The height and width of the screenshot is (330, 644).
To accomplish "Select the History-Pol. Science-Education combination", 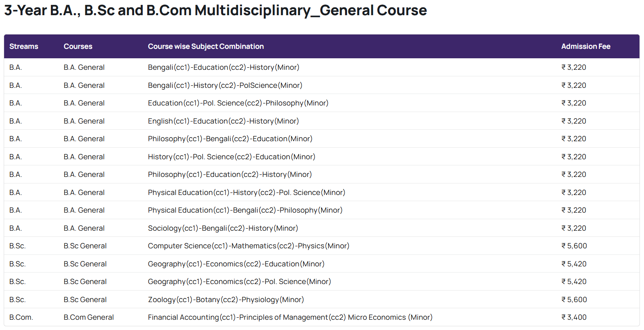I will [x=231, y=157].
